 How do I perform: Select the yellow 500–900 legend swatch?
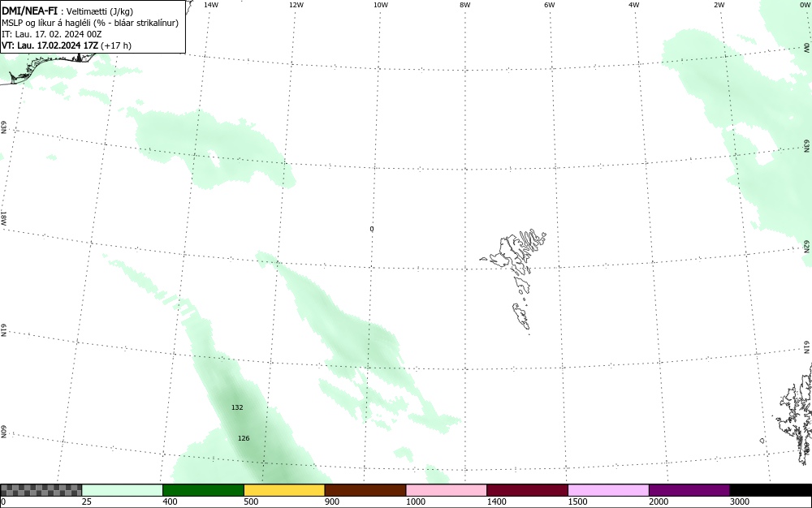[x=284, y=490]
